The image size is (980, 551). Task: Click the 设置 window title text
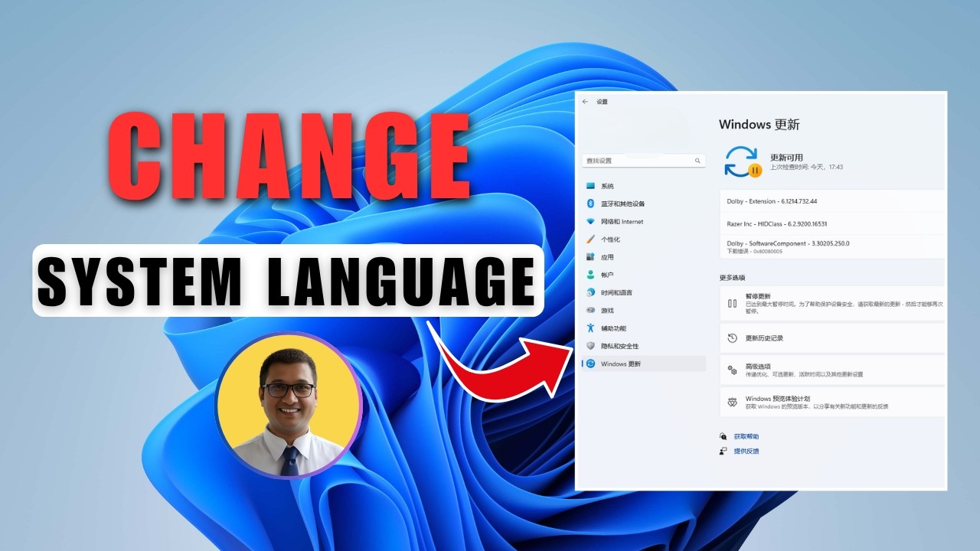tap(602, 101)
